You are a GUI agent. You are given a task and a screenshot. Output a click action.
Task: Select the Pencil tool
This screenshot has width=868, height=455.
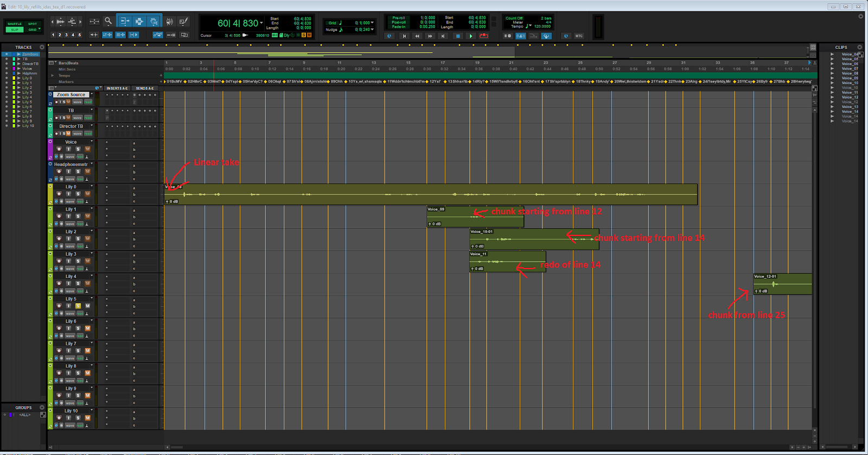click(x=183, y=21)
